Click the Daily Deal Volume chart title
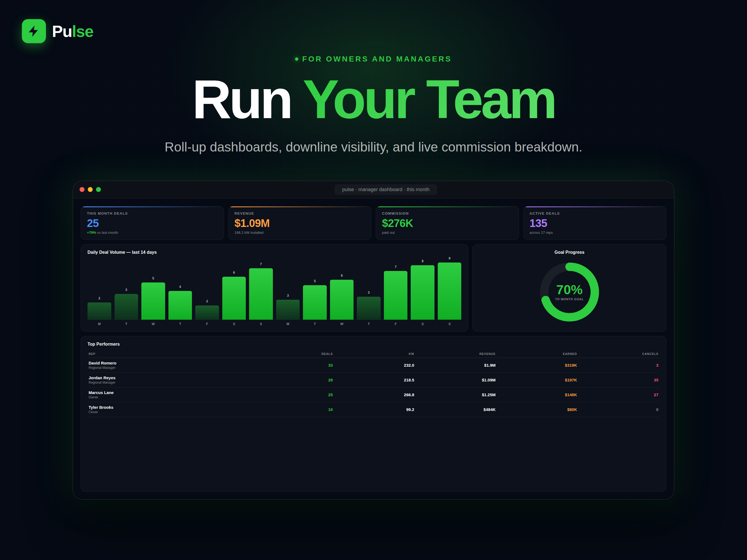Viewport: 747px width, 560px height. click(122, 252)
